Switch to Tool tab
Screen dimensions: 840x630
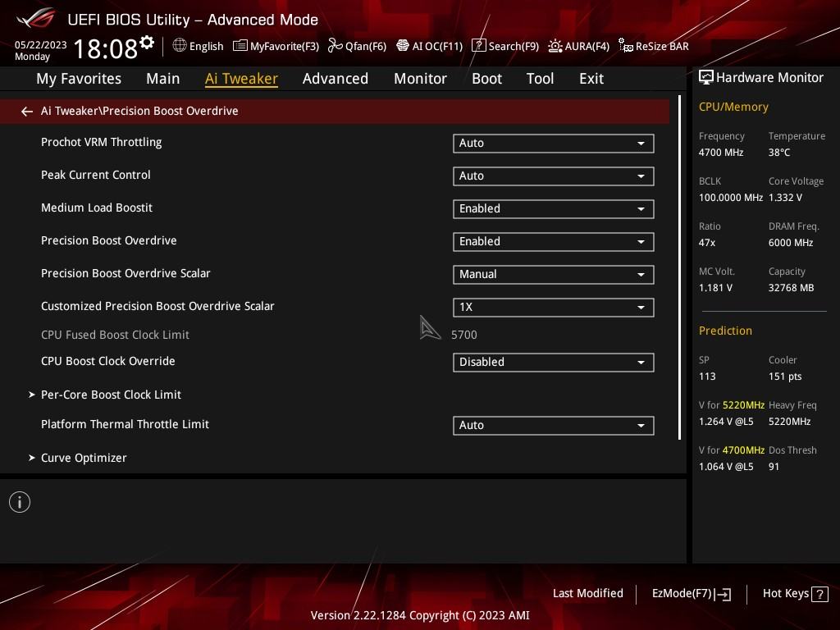[540, 79]
